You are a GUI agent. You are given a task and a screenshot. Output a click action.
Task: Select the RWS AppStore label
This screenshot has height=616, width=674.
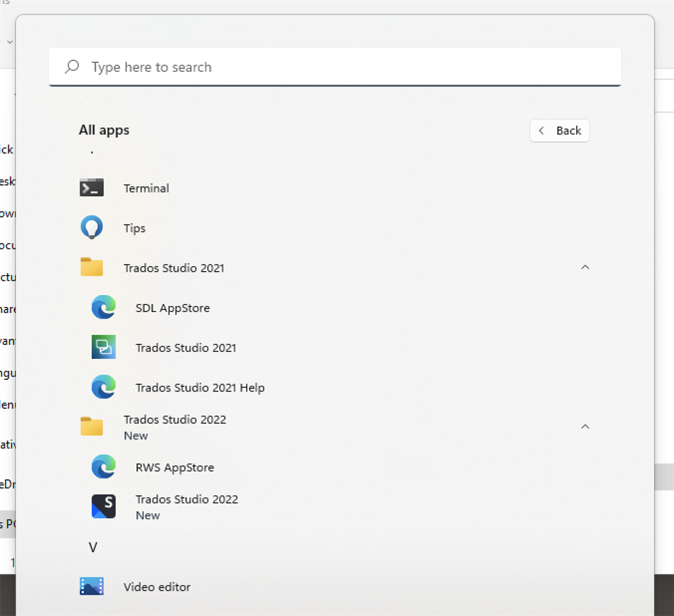click(x=175, y=468)
